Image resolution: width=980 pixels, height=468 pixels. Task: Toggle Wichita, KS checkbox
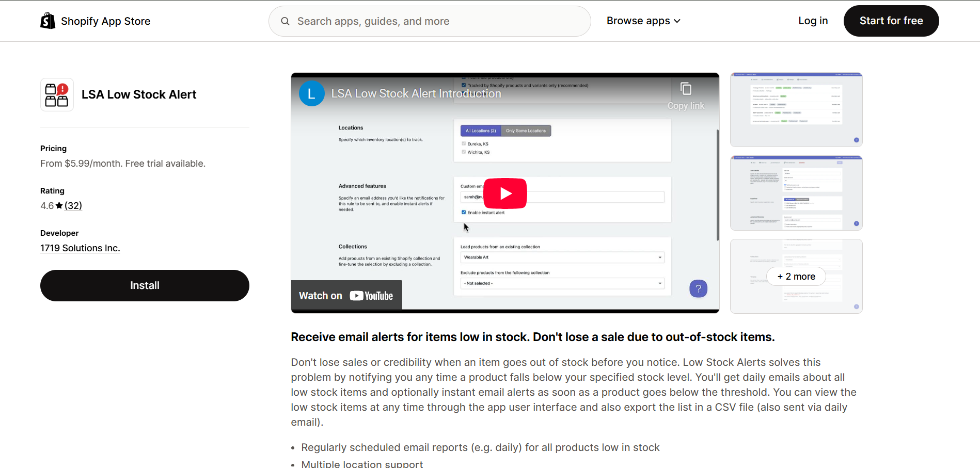point(464,152)
